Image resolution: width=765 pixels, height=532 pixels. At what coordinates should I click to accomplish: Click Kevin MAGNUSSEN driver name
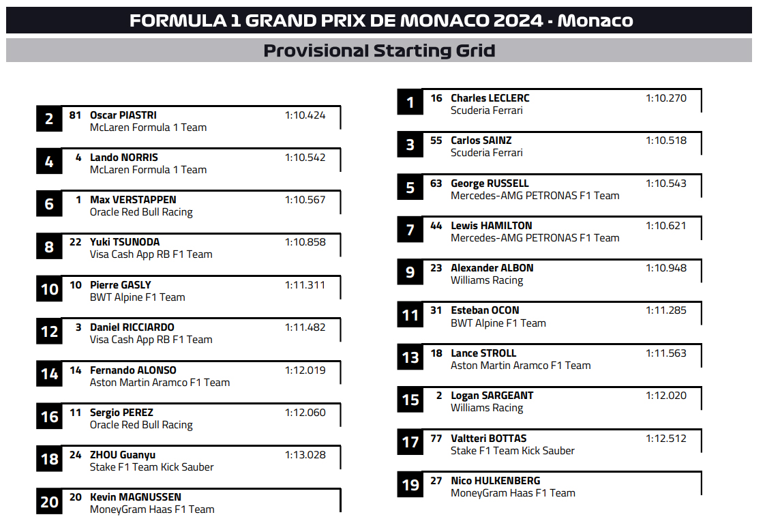click(x=136, y=497)
